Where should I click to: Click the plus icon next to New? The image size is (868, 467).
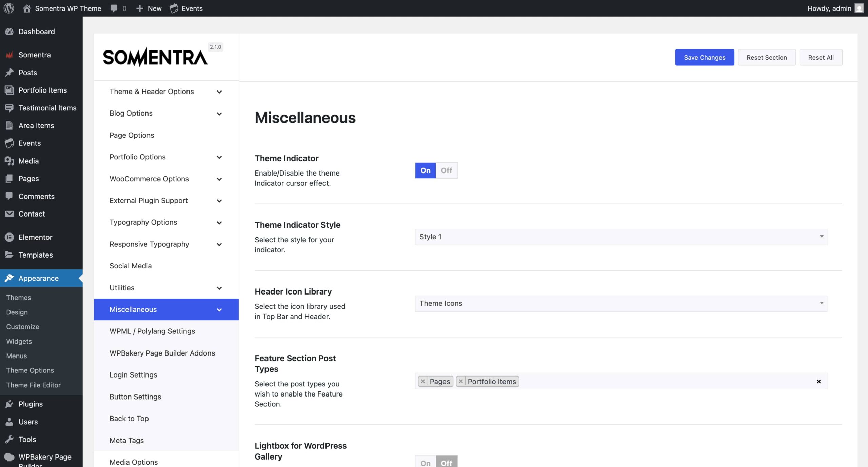pyautogui.click(x=139, y=8)
